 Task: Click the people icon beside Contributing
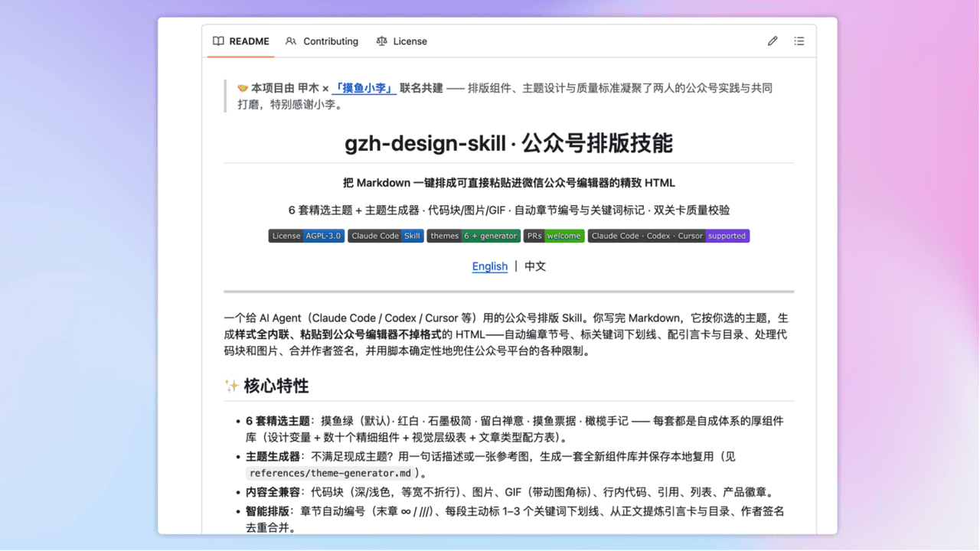291,41
